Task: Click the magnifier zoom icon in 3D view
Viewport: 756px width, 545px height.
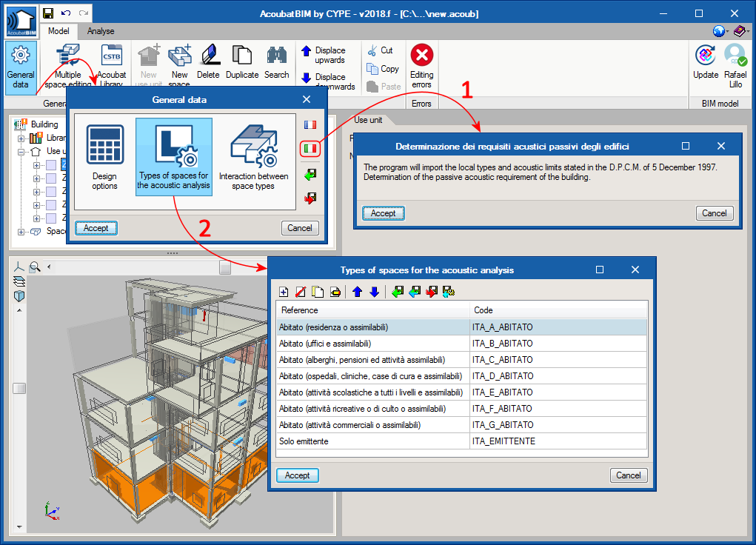Action: [35, 267]
